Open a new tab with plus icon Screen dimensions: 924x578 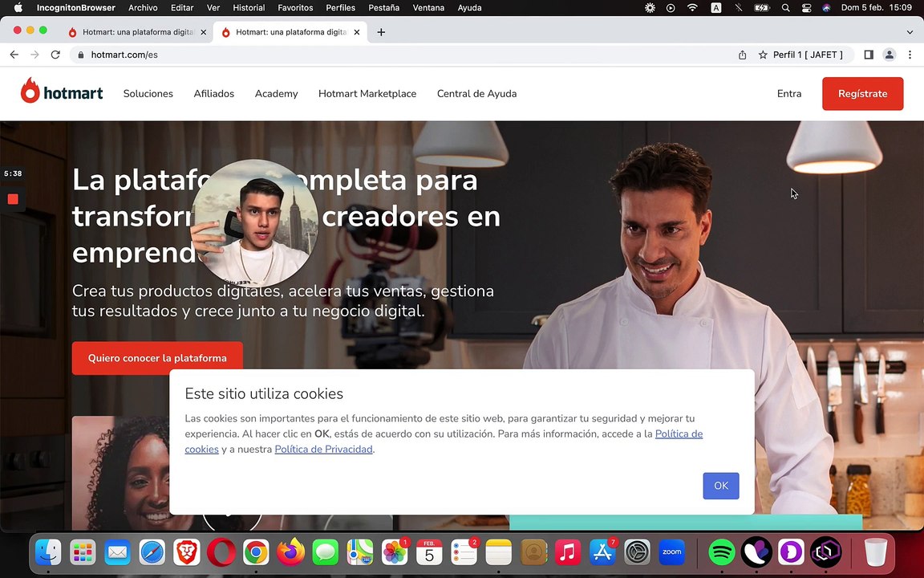(x=381, y=32)
